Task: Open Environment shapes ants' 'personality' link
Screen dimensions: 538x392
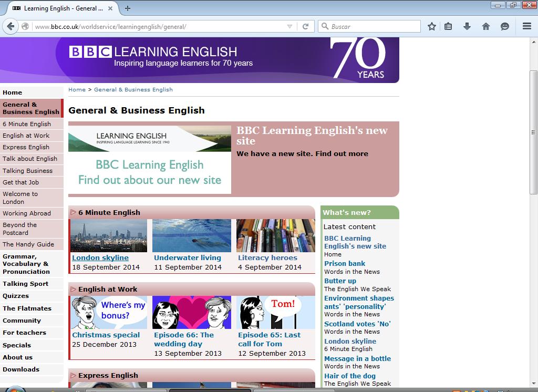Action: coord(359,302)
